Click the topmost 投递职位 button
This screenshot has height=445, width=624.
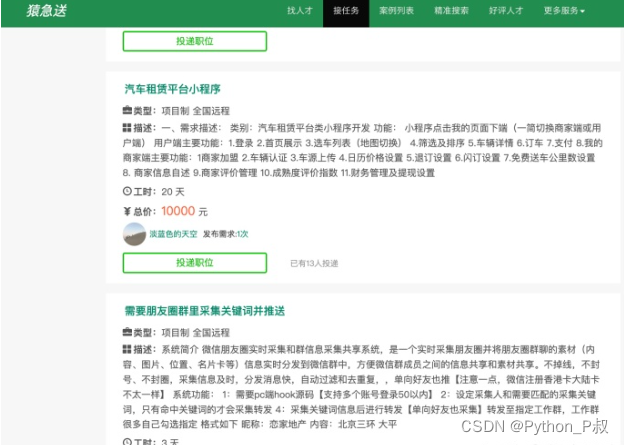[x=195, y=41]
